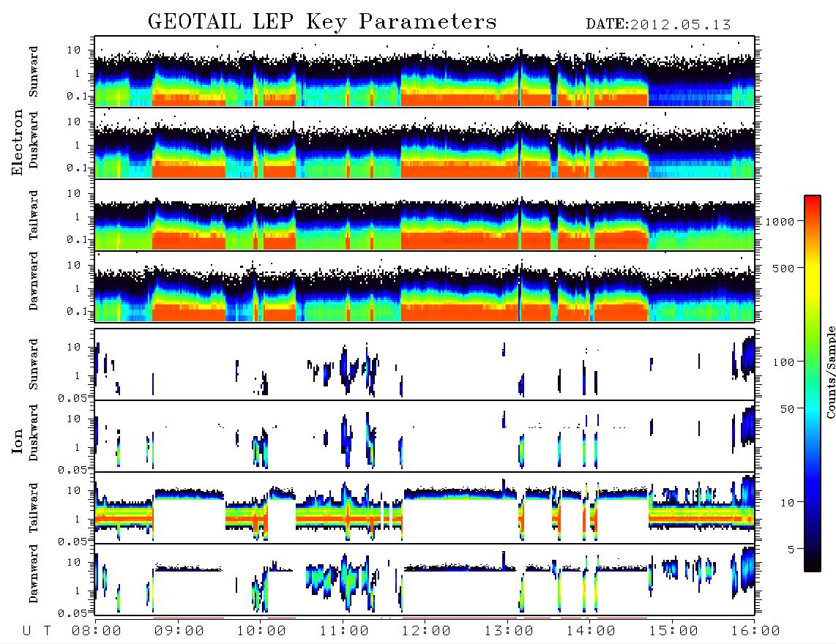Click the color bar tick labelled 5
836x644 pixels.
coord(791,550)
